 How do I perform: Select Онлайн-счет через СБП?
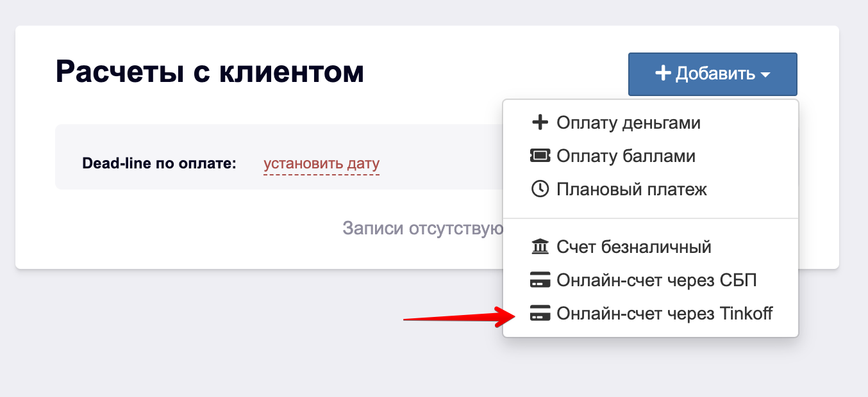click(651, 280)
